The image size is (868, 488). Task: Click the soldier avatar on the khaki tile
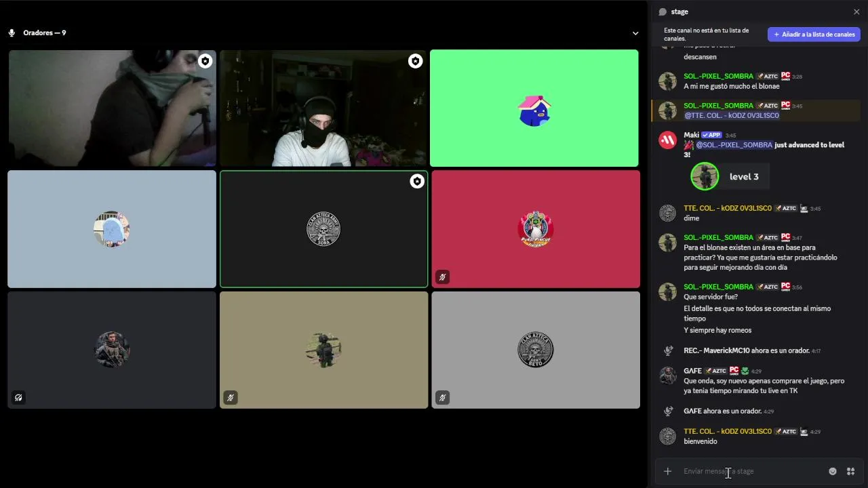coord(323,350)
